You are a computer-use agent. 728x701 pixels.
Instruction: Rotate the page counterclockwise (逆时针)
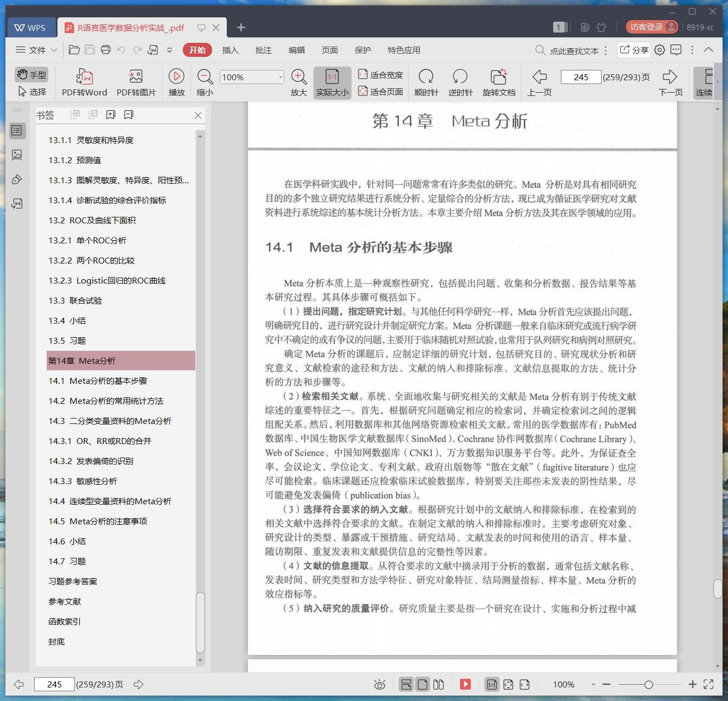tap(461, 82)
